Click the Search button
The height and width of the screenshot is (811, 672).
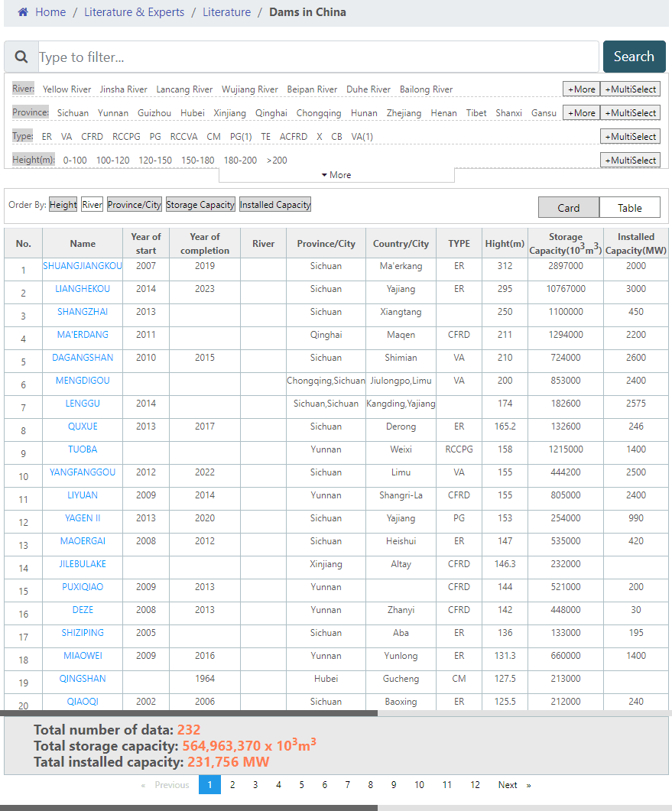[635, 57]
